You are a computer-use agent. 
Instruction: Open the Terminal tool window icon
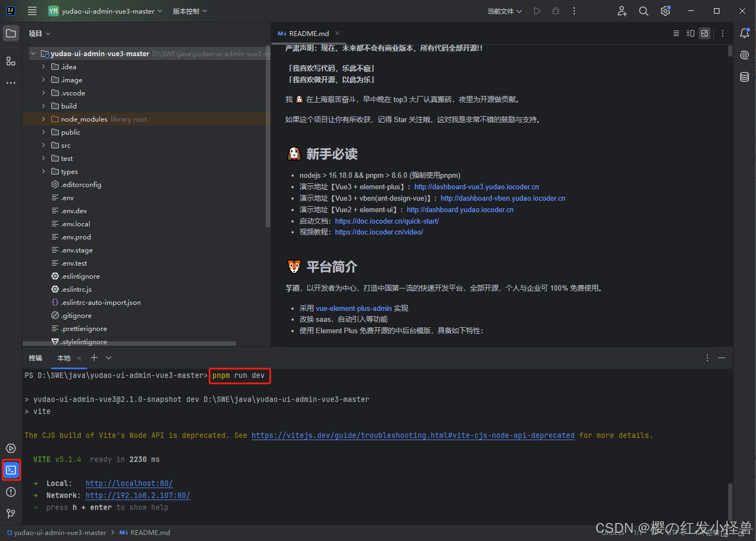tap(11, 470)
